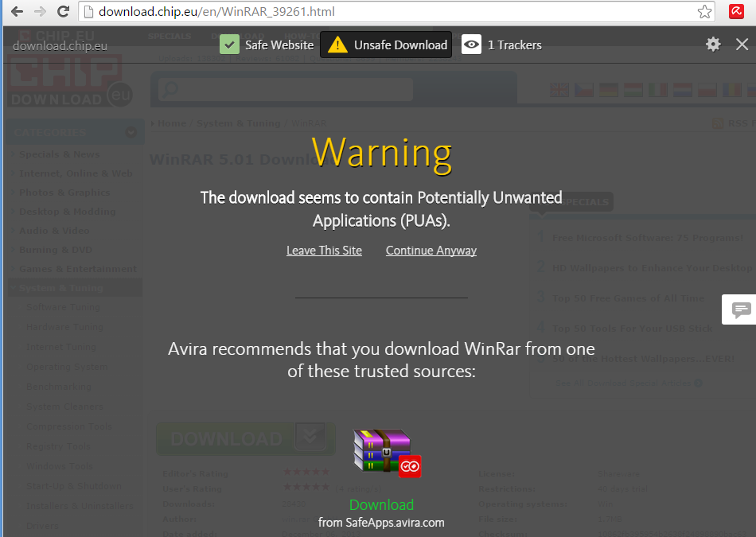This screenshot has width=756, height=537.
Task: Open Compression Tools subcategory
Action: (x=69, y=426)
